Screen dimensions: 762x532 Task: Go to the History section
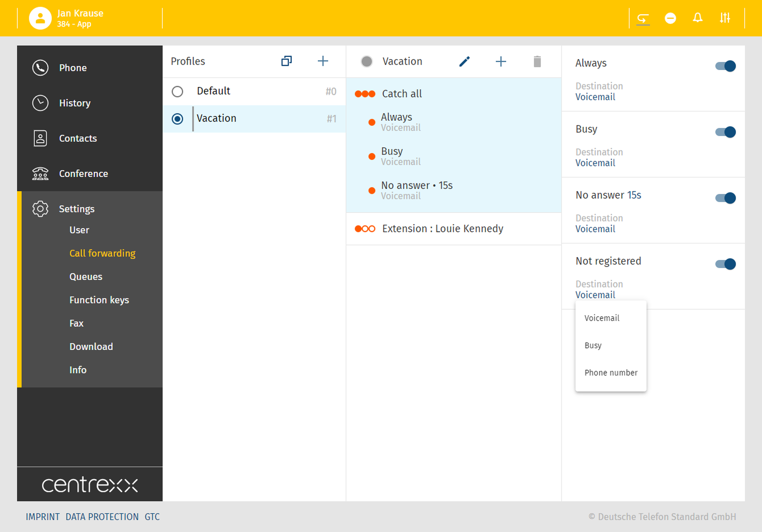75,103
